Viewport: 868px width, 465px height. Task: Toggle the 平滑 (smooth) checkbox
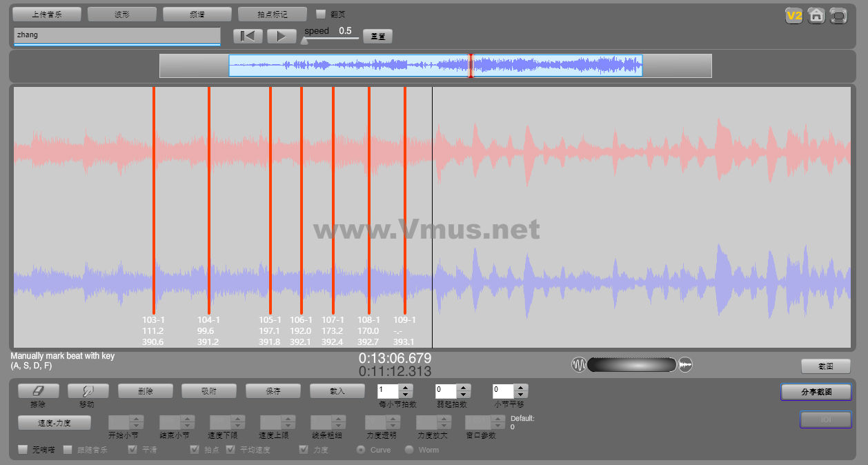(x=132, y=450)
